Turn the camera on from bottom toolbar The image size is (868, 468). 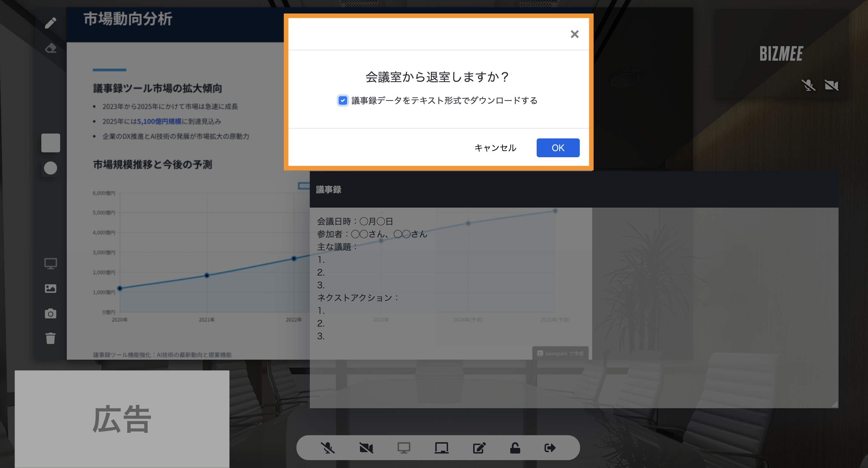(x=366, y=447)
